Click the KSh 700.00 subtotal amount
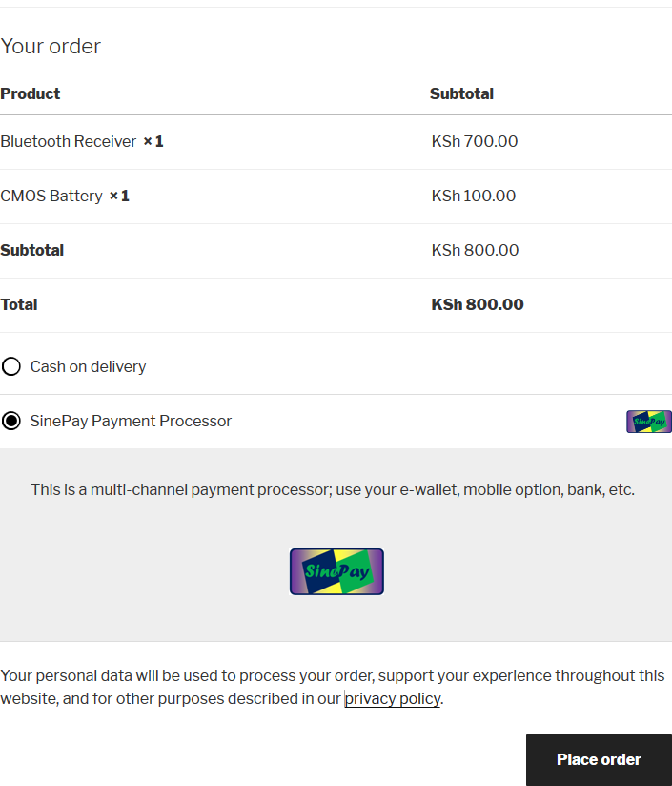This screenshot has height=786, width=672. pyautogui.click(x=475, y=141)
